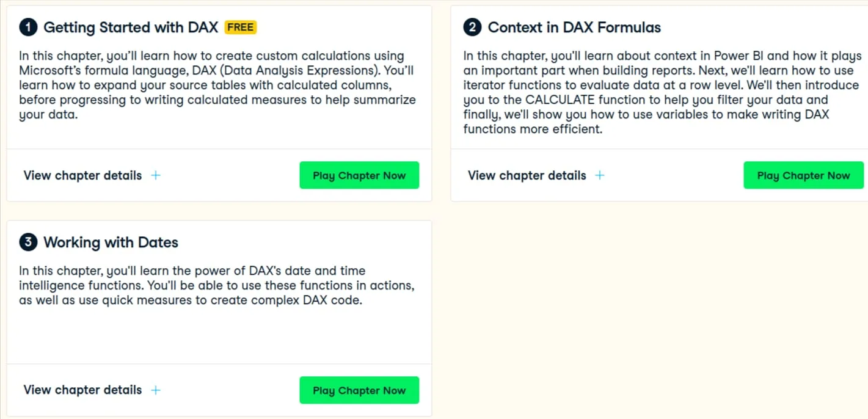Open the Context in DAX Formulas title

point(574,27)
